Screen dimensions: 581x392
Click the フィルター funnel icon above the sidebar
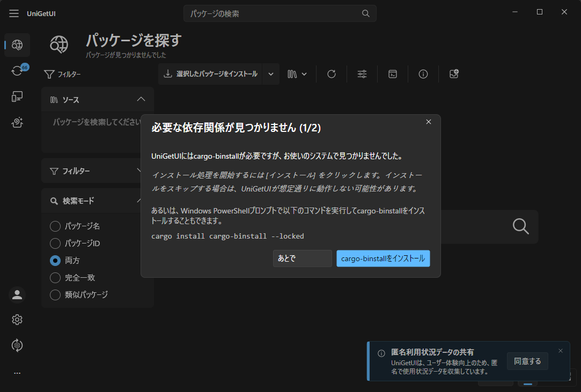tap(49, 75)
